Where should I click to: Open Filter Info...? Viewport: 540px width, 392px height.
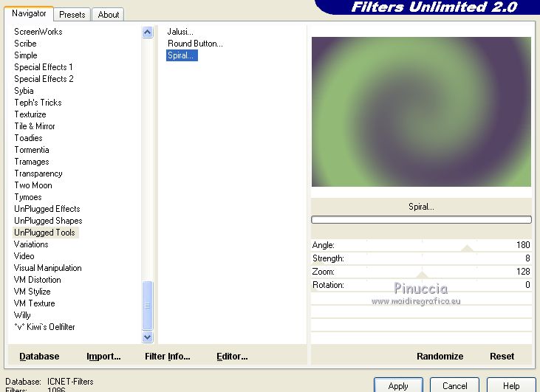point(168,357)
